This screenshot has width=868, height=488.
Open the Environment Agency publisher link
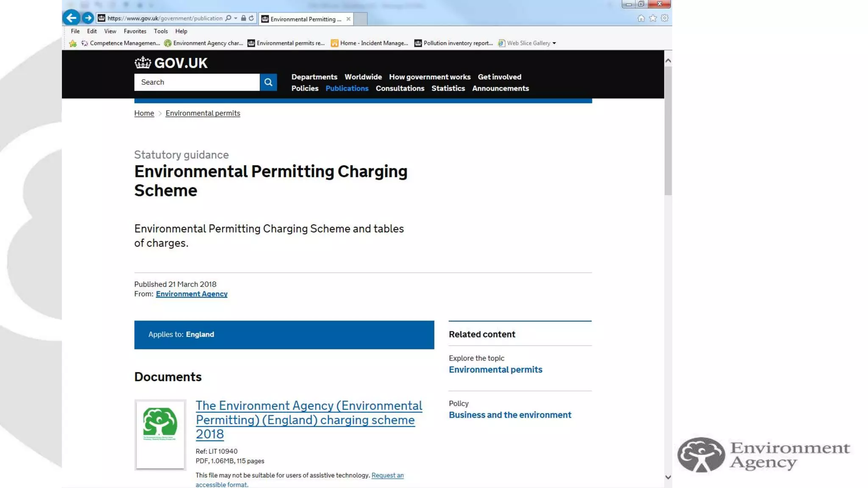tap(192, 294)
